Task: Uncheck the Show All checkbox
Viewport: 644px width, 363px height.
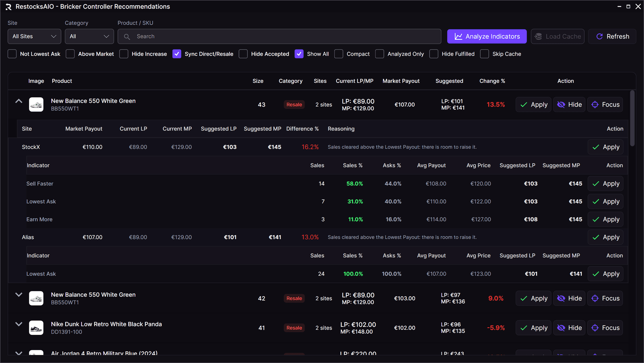Action: [299, 54]
